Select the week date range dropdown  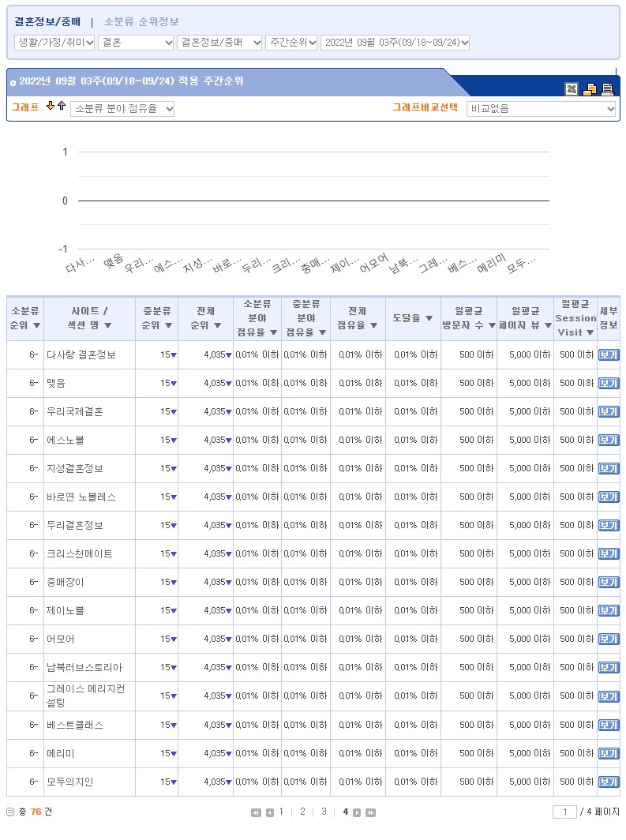click(x=395, y=43)
